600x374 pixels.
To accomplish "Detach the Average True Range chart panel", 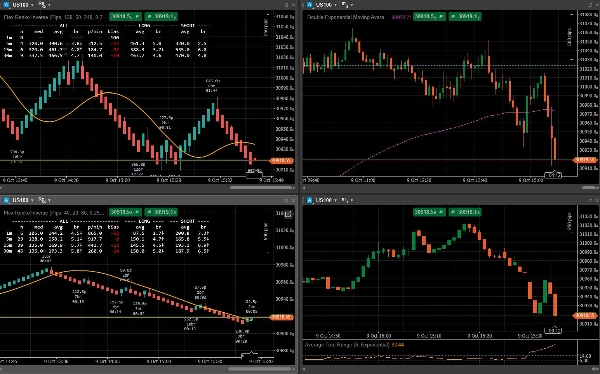I will click(590, 200).
